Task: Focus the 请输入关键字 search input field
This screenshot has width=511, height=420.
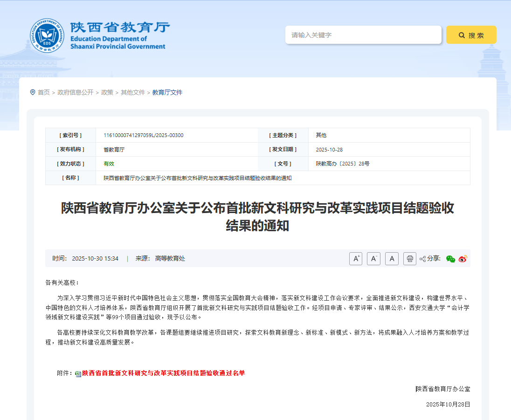Action: 363,35
